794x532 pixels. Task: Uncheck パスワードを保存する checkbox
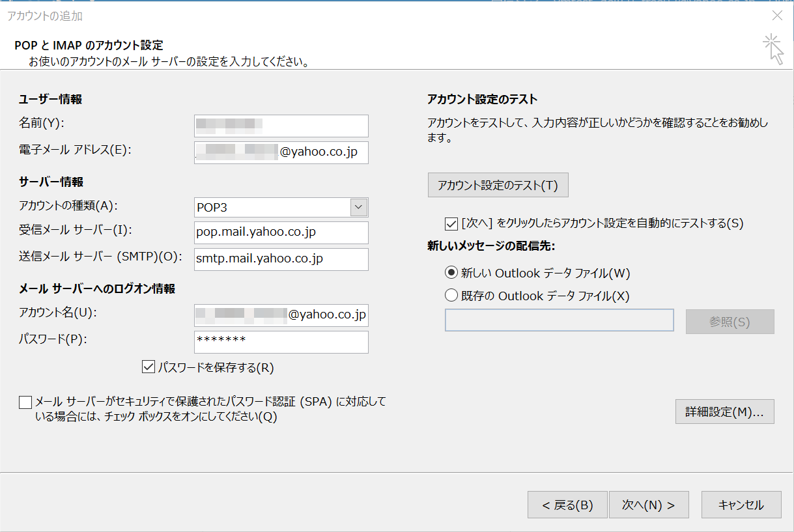(148, 367)
